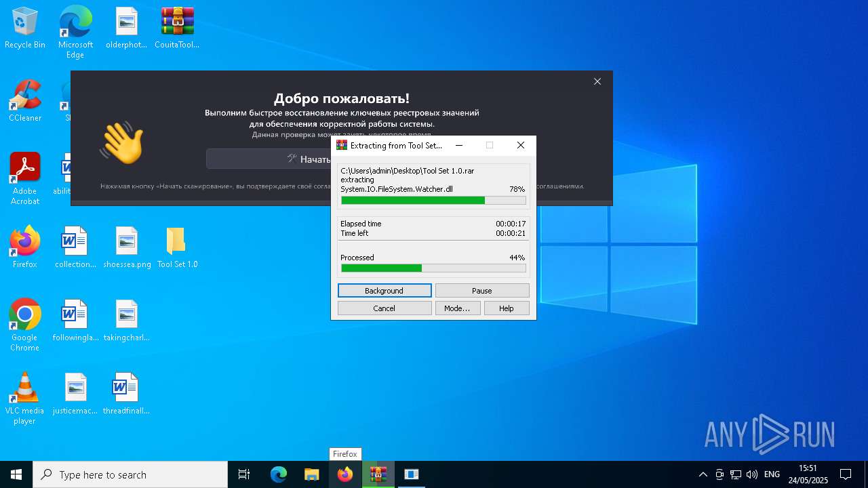
Task: Select the followingla... Word document icon
Action: (75, 321)
